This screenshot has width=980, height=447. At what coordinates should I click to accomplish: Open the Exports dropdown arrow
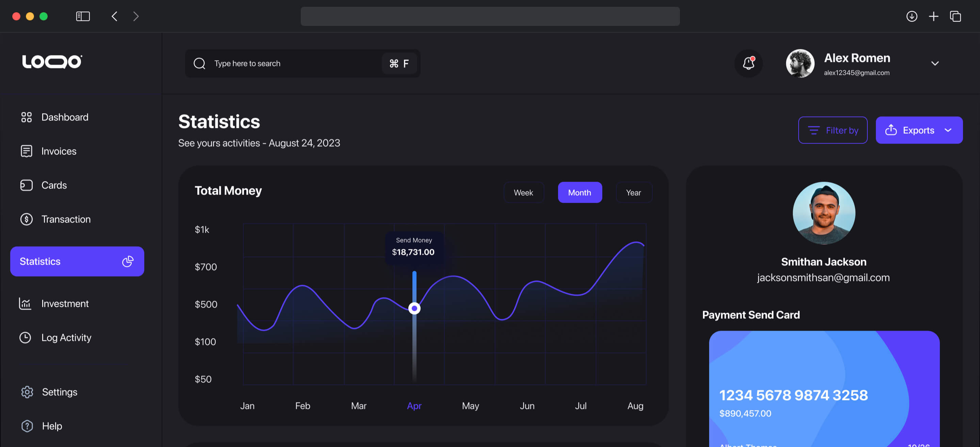pos(948,130)
